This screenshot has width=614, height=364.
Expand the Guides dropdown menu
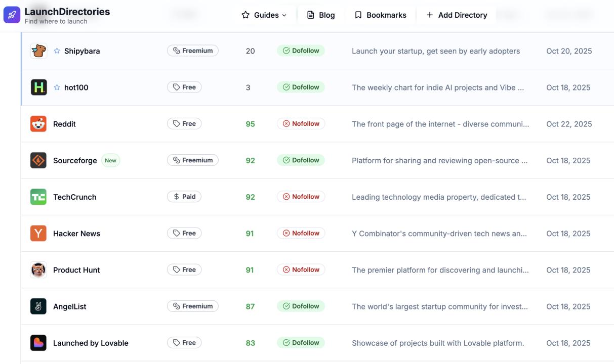264,15
